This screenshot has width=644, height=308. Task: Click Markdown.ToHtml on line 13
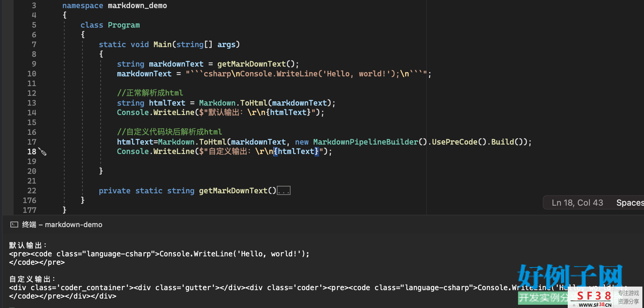click(233, 103)
